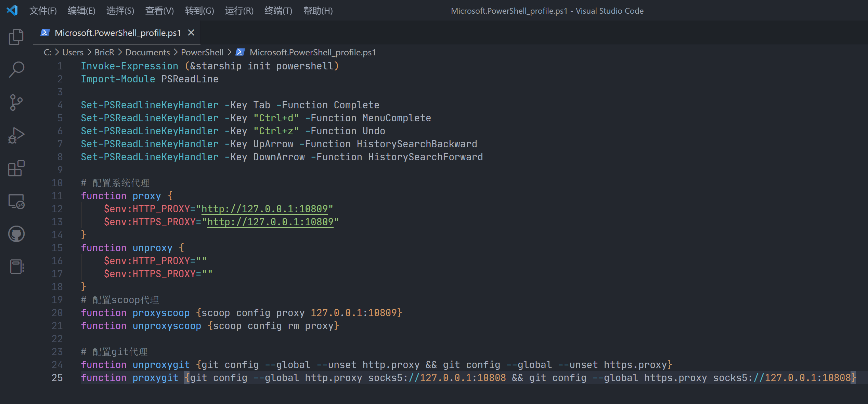Select the notebook-style icon in the activity bar
The height and width of the screenshot is (404, 868).
coord(16,267)
